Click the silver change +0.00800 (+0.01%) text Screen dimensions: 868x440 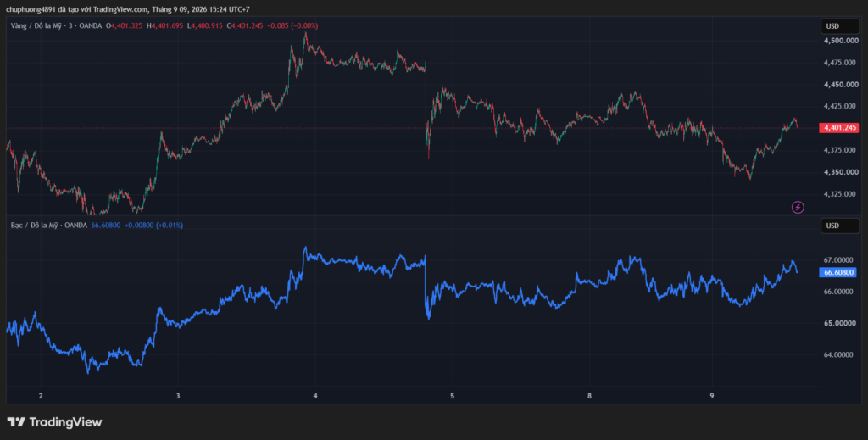[154, 226]
